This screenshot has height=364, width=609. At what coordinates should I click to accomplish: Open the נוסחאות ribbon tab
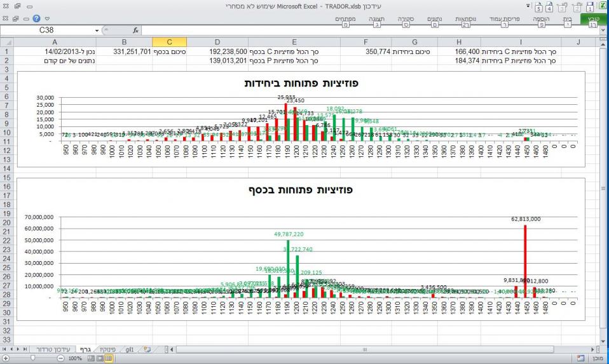tap(465, 20)
